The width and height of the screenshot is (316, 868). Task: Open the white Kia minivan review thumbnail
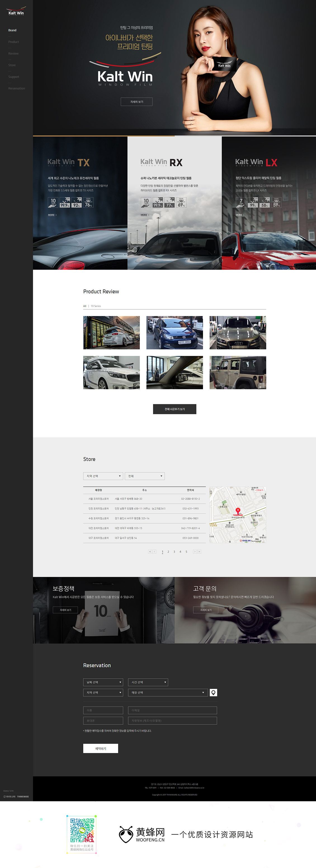pos(112,372)
